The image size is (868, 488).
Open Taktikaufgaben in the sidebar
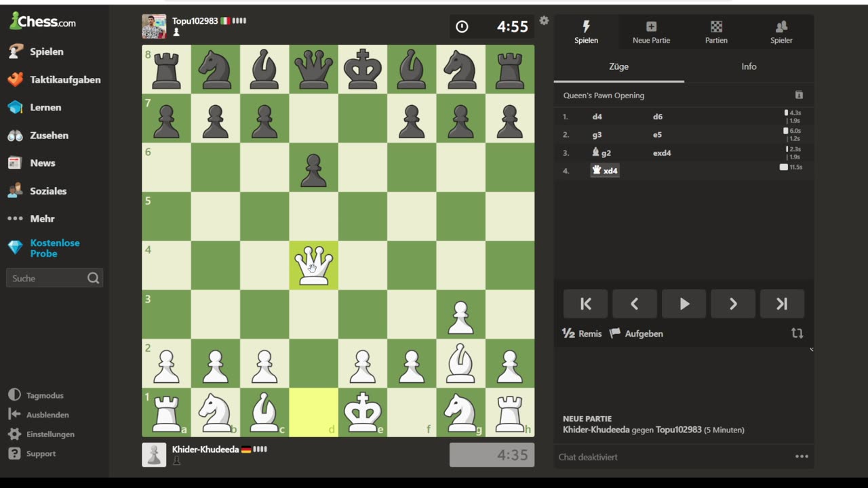pos(54,79)
